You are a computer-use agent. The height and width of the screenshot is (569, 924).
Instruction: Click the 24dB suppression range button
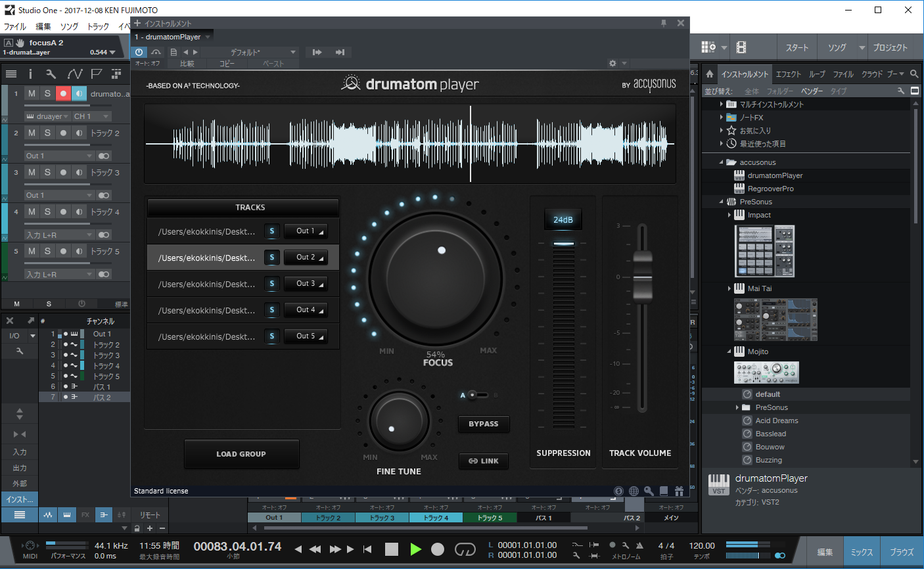coord(563,220)
